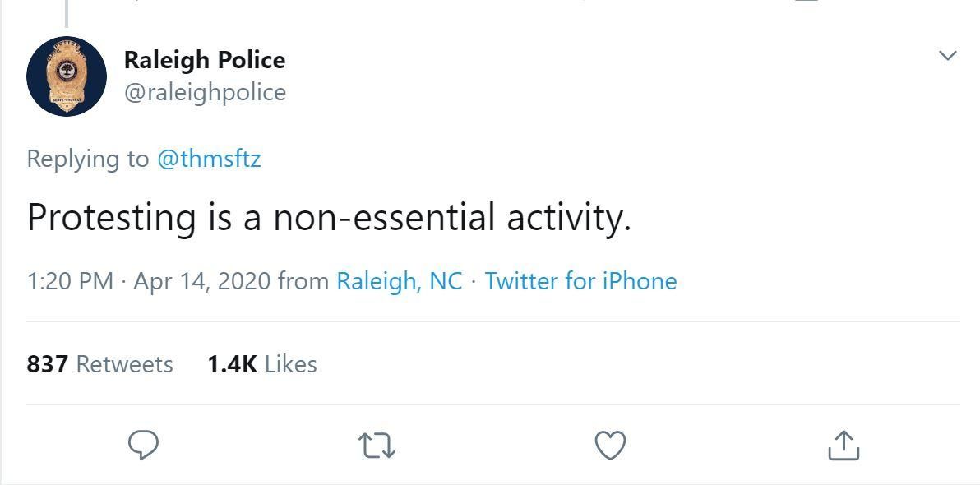Click the Raleigh Police display name
Screen dimensions: 980x485
click(205, 60)
